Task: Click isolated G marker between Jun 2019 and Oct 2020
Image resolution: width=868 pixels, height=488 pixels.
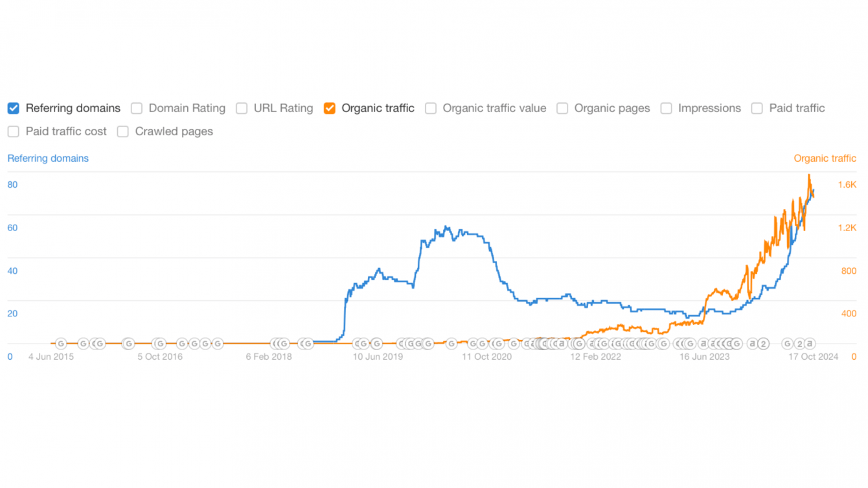Action: coord(451,344)
